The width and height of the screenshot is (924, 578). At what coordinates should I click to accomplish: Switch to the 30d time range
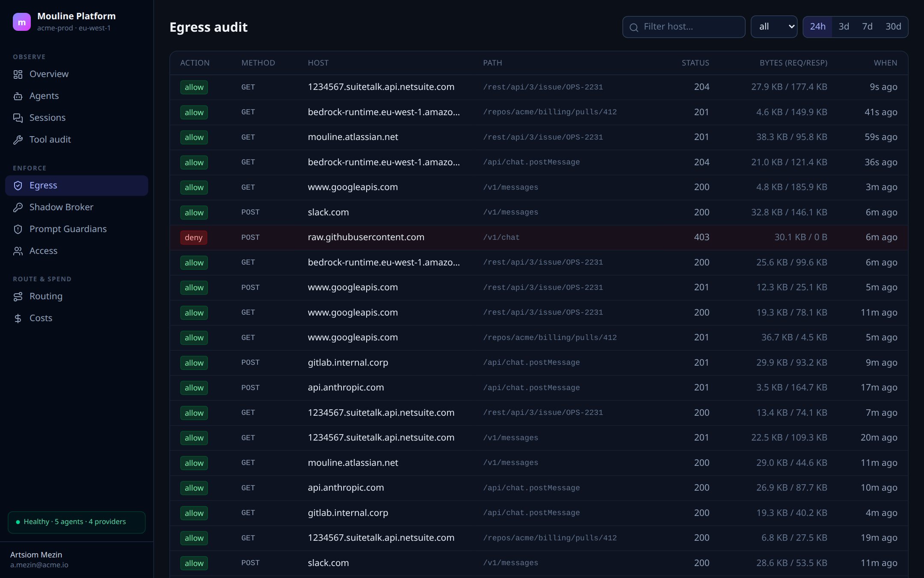(893, 27)
